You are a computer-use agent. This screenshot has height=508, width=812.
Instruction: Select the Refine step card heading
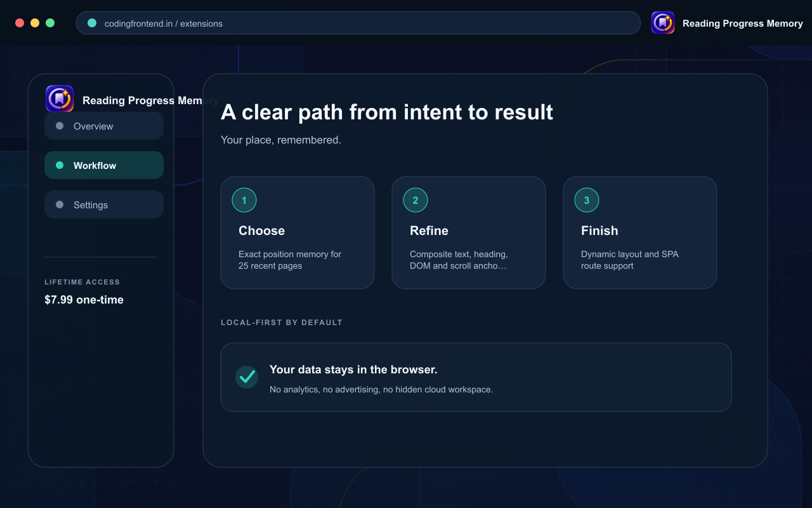[429, 231]
